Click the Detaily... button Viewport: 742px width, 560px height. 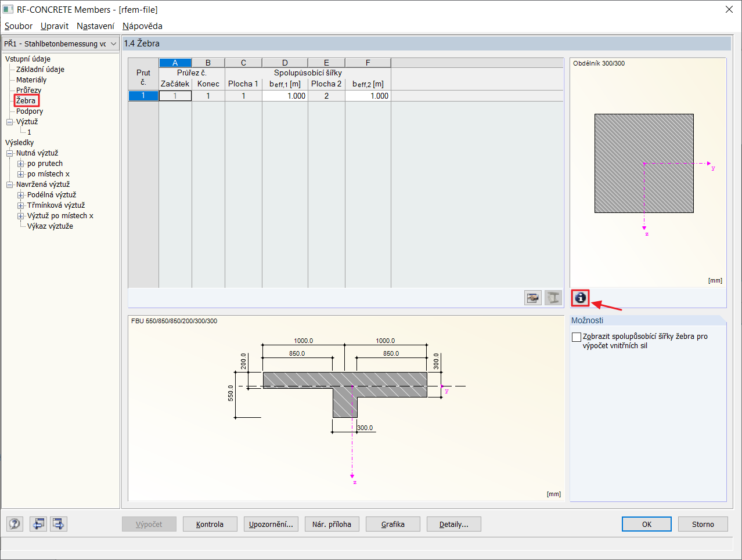click(x=454, y=524)
